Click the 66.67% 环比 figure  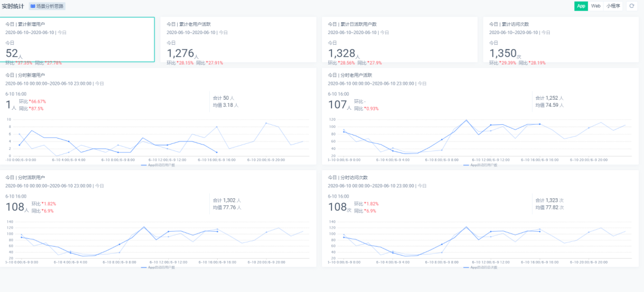[x=38, y=101]
